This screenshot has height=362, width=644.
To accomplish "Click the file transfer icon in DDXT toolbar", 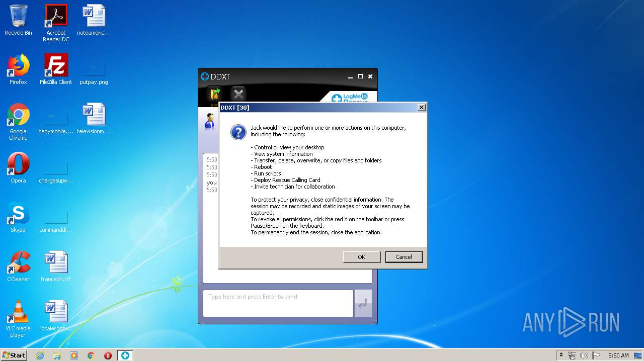I will [x=215, y=94].
